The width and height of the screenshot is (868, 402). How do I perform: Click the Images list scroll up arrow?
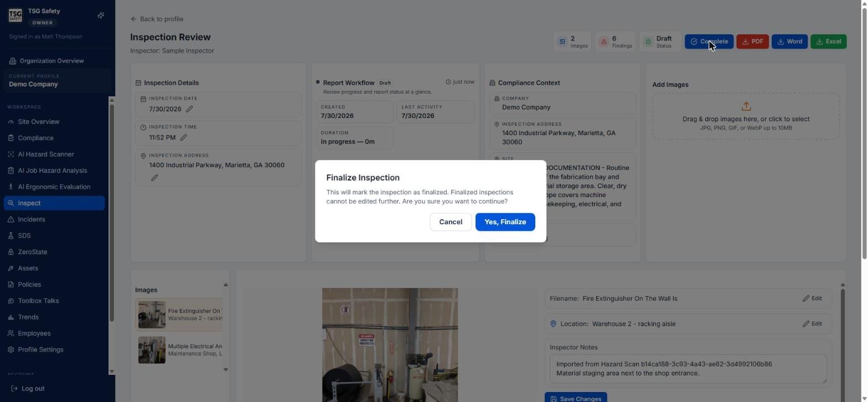click(x=225, y=285)
